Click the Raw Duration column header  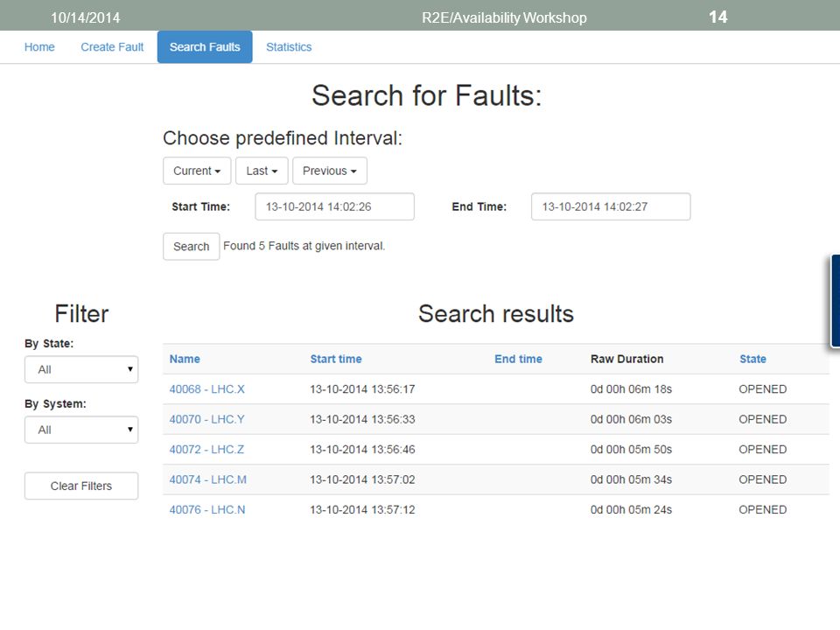tap(626, 359)
